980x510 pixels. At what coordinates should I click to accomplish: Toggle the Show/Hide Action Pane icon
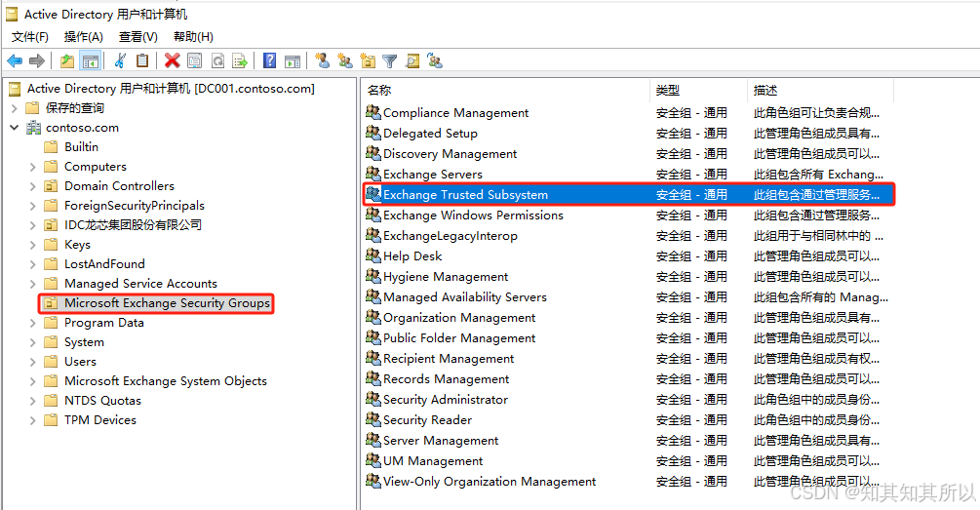[x=292, y=60]
